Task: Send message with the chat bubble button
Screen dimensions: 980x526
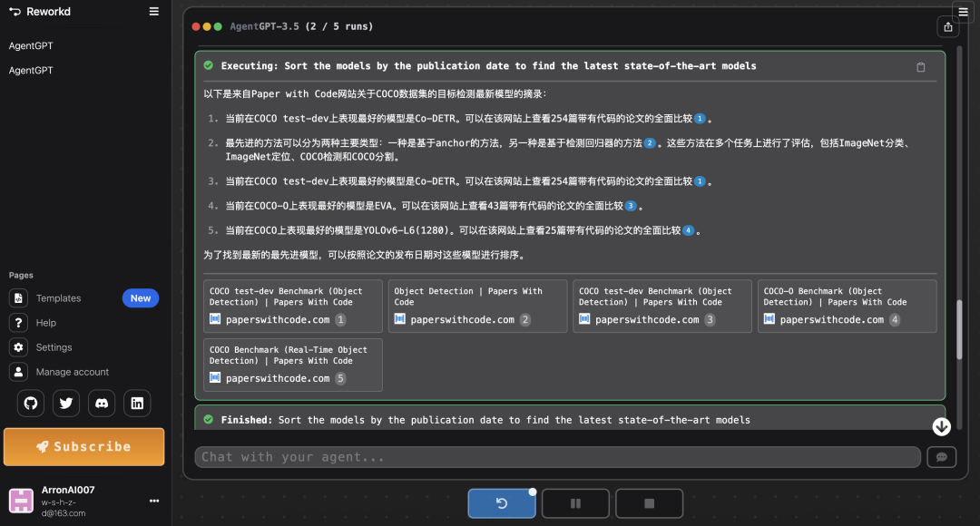Action: [x=942, y=457]
